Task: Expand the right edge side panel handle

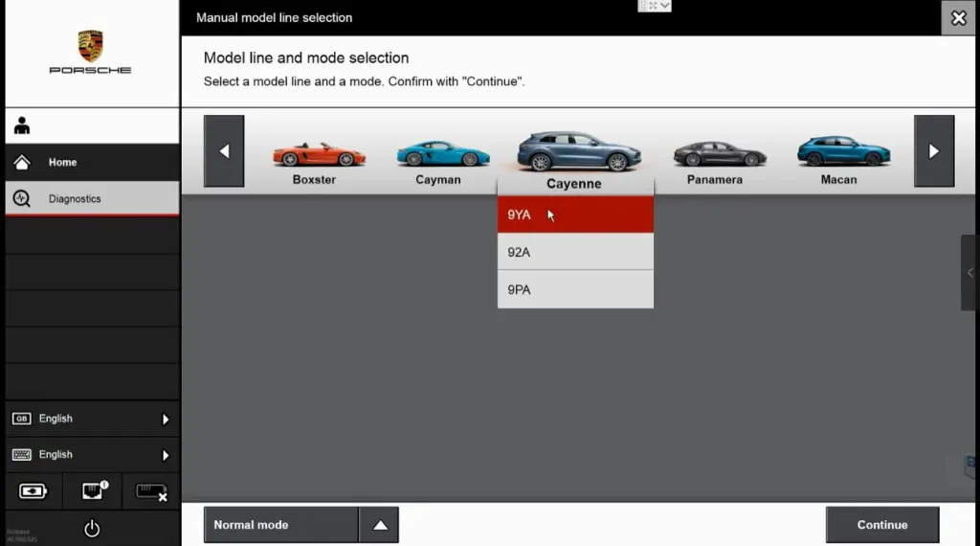Action: (969, 273)
